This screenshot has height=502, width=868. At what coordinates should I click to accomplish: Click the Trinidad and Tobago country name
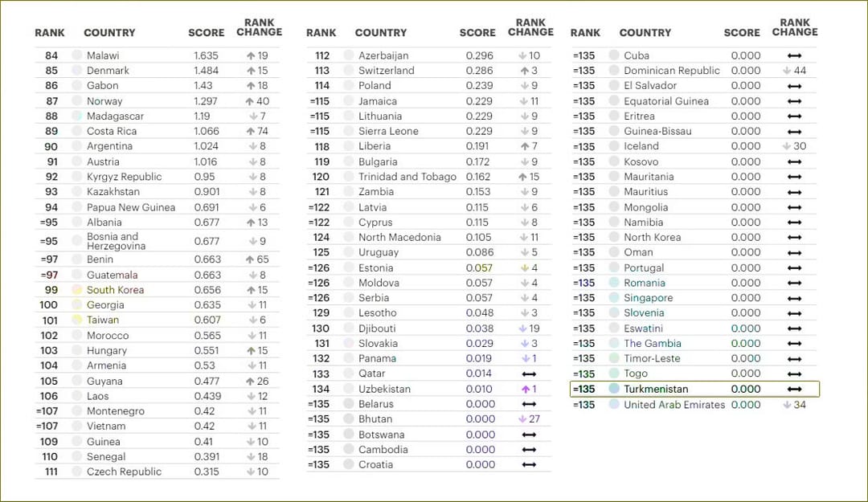[407, 177]
